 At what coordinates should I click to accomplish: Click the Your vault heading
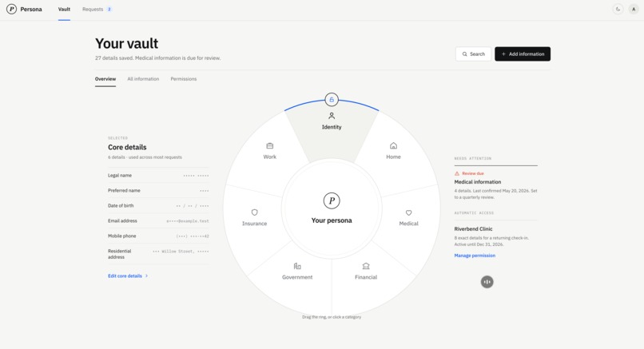(x=126, y=43)
